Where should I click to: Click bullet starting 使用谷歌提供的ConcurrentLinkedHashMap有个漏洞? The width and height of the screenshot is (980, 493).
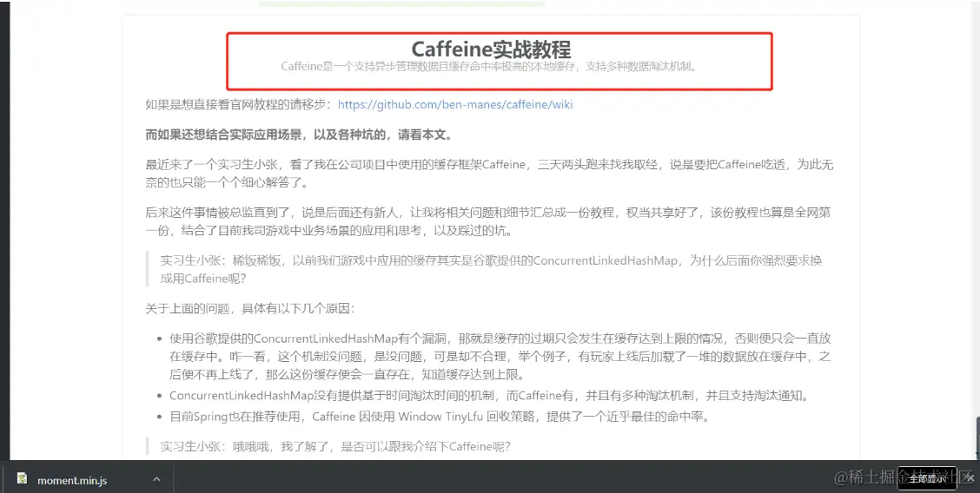pyautogui.click(x=500, y=357)
